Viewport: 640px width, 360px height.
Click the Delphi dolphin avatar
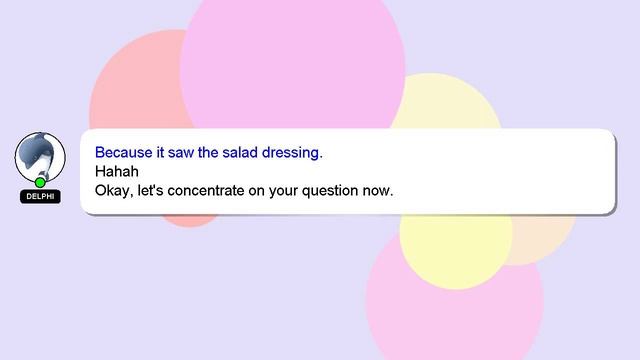point(40,157)
